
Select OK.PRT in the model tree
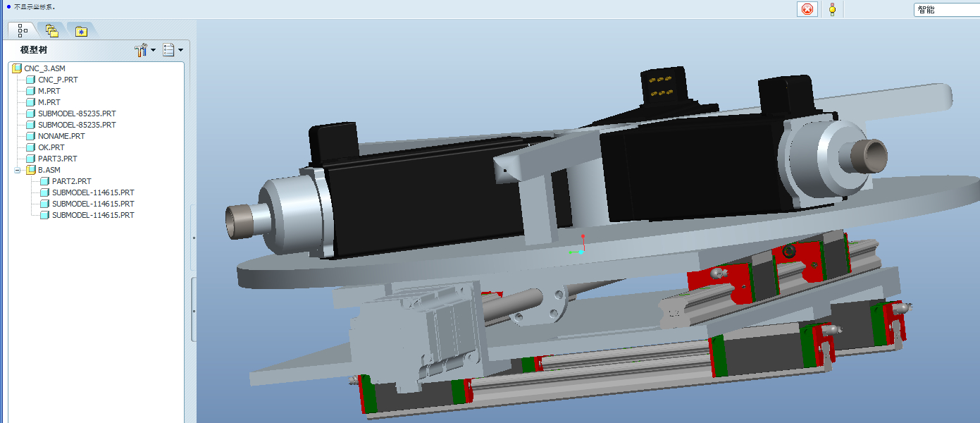(45, 147)
